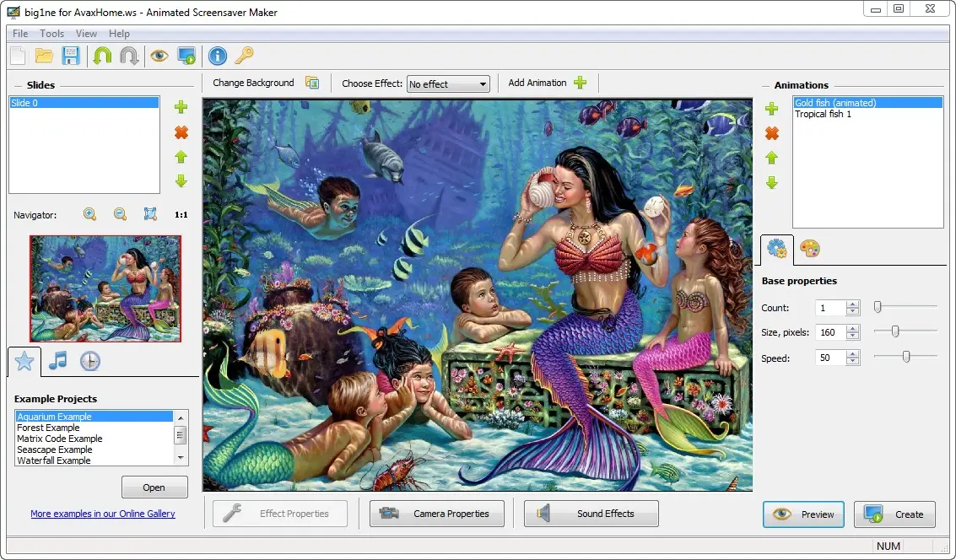Viewport: 956px width, 560px height.
Task: Select Gold fish (animated) animation
Action: point(867,102)
